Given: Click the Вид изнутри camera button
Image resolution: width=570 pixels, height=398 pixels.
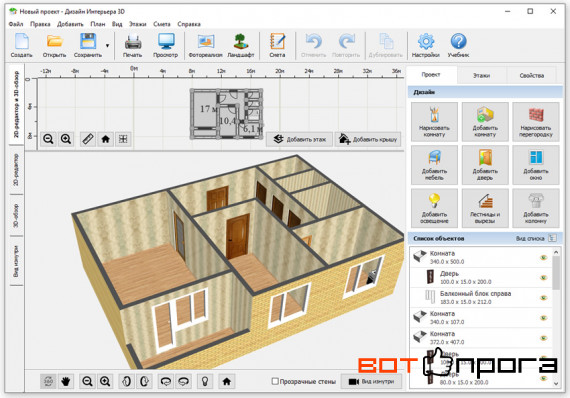Looking at the screenshot, I should click(x=371, y=381).
